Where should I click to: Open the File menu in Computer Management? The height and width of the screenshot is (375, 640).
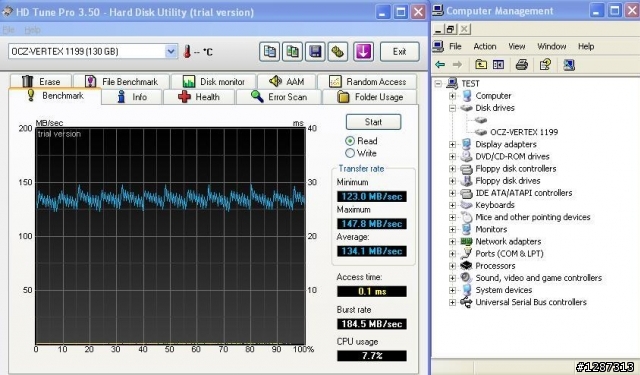pos(455,47)
